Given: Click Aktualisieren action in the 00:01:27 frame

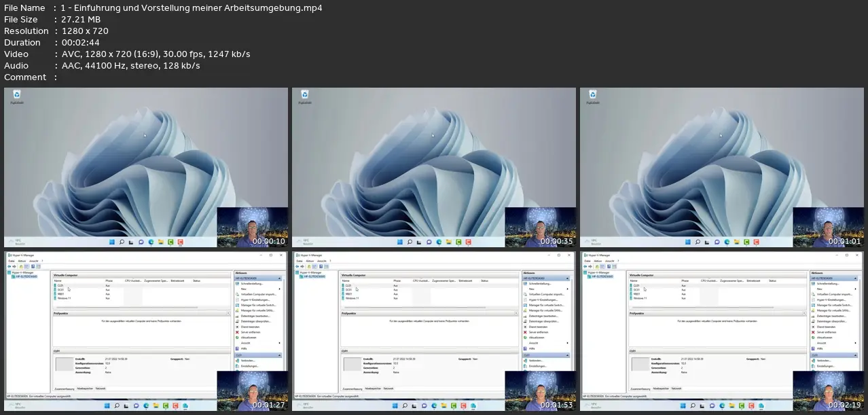Looking at the screenshot, I should tap(249, 338).
